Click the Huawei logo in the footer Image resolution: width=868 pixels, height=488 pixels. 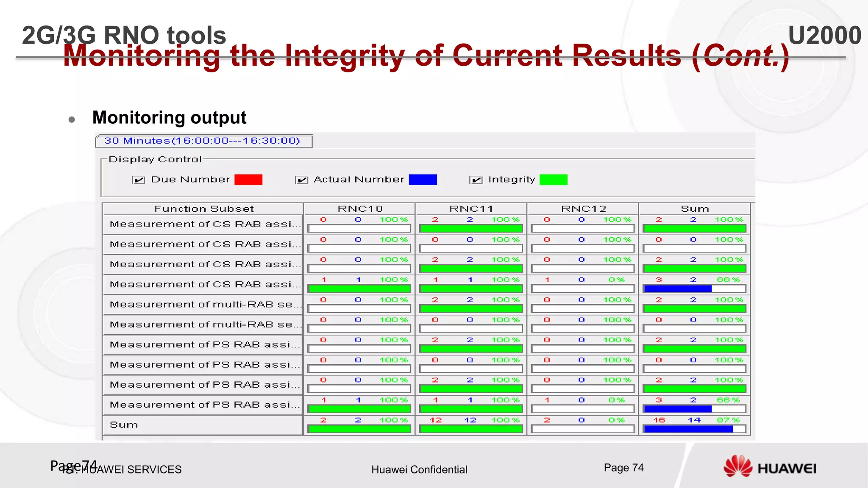tap(770, 466)
